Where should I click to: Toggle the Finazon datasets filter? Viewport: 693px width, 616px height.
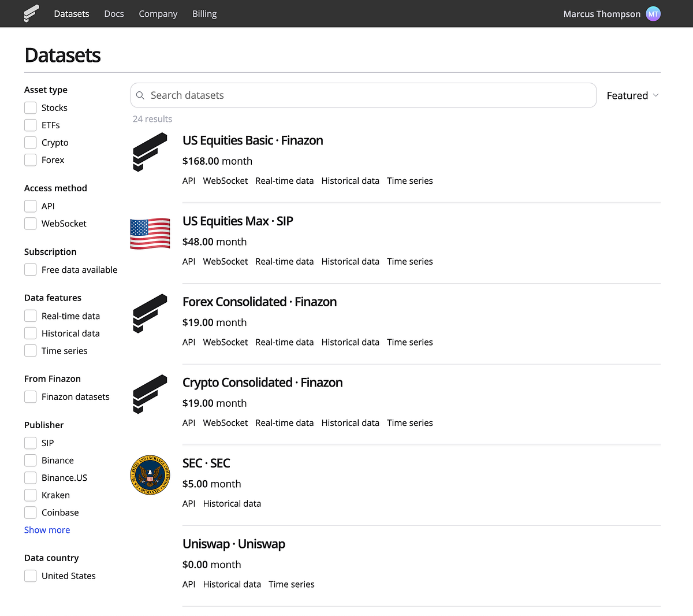(30, 397)
